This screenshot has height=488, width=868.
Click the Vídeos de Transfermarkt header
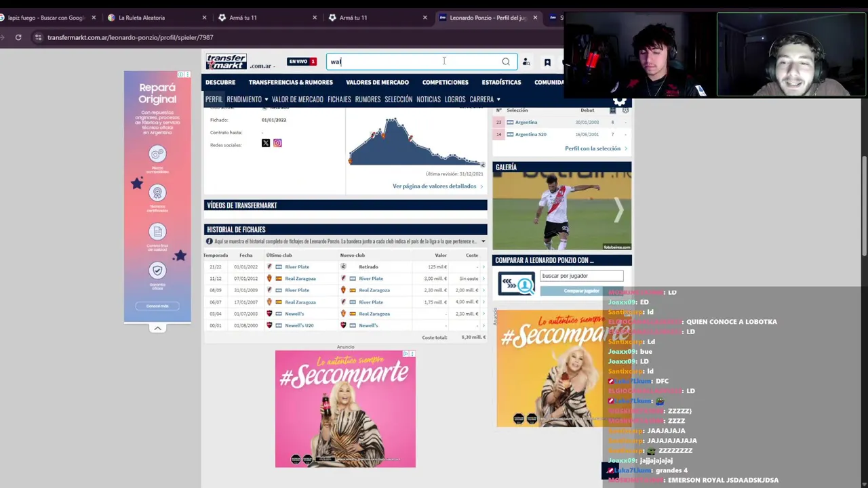tap(345, 205)
